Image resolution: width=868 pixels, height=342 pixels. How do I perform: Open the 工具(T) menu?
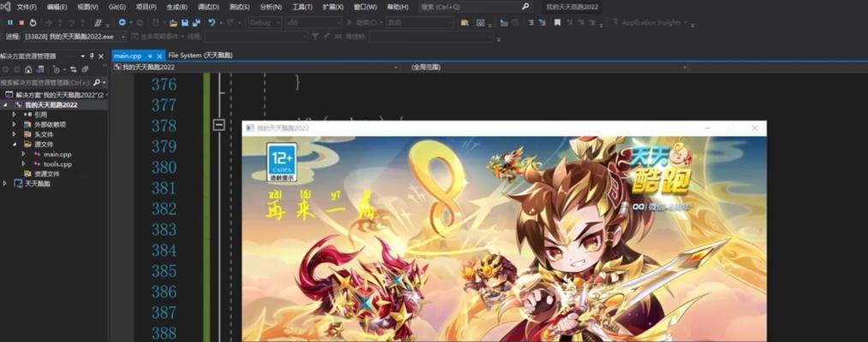[x=301, y=7]
